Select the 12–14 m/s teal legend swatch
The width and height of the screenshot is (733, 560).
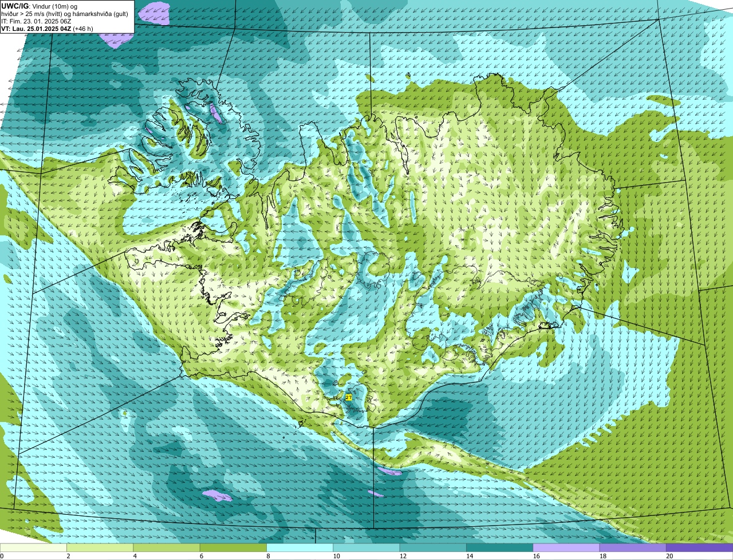pos(433,548)
